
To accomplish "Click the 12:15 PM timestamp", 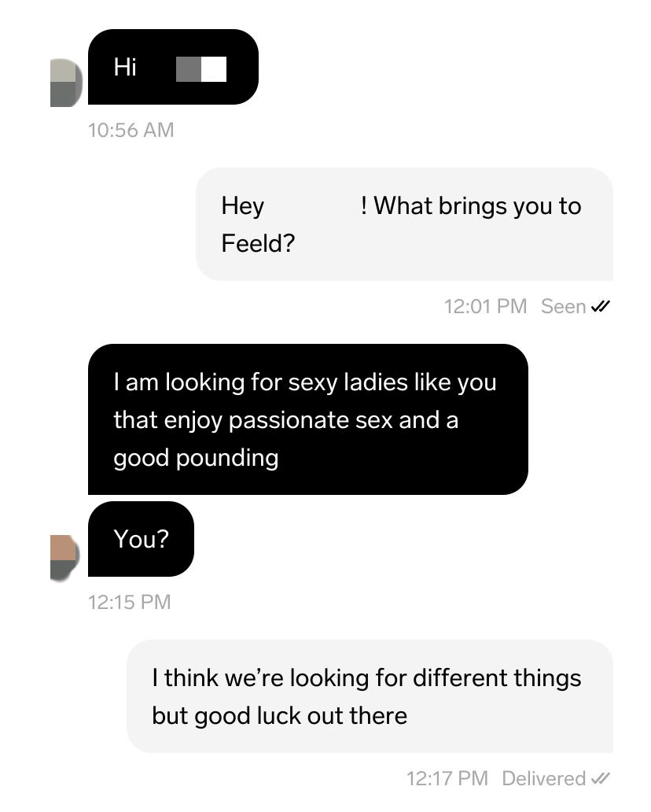I will point(129,603).
